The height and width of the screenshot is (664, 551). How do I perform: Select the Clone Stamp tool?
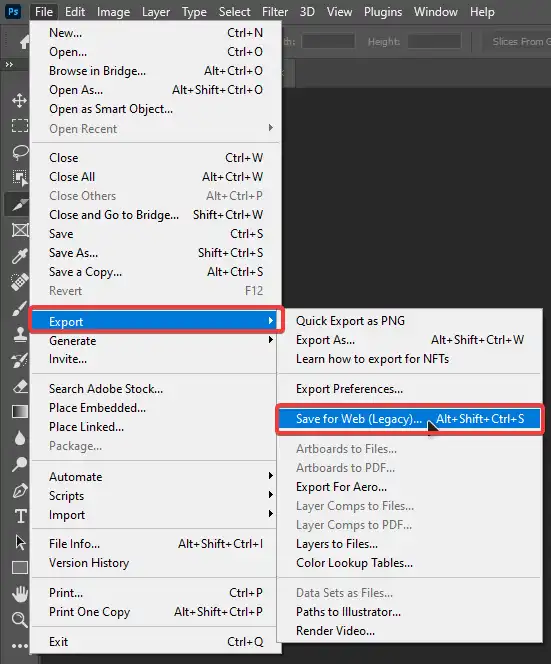[x=19, y=334]
